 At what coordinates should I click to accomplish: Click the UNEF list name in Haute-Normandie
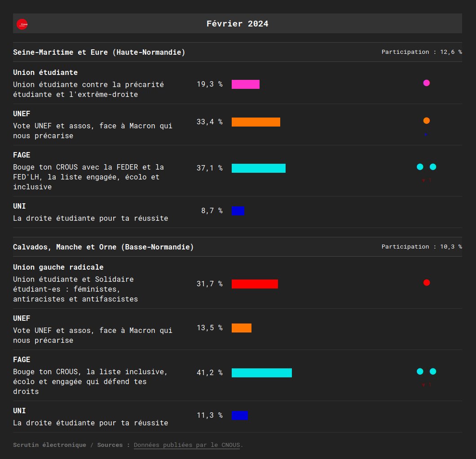(22, 114)
